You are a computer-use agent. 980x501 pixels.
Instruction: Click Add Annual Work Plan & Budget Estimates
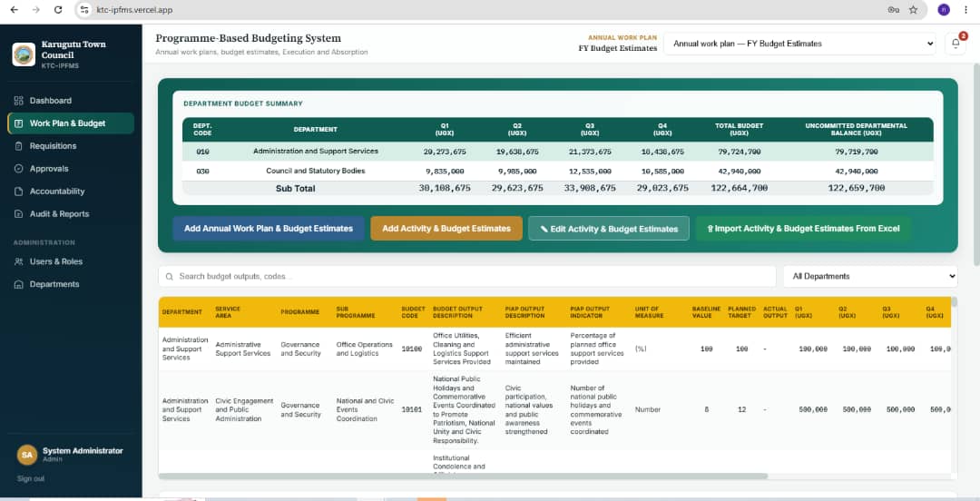(269, 229)
